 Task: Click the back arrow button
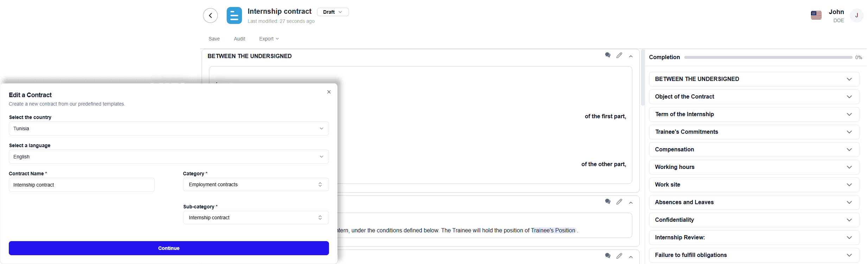[x=210, y=15]
